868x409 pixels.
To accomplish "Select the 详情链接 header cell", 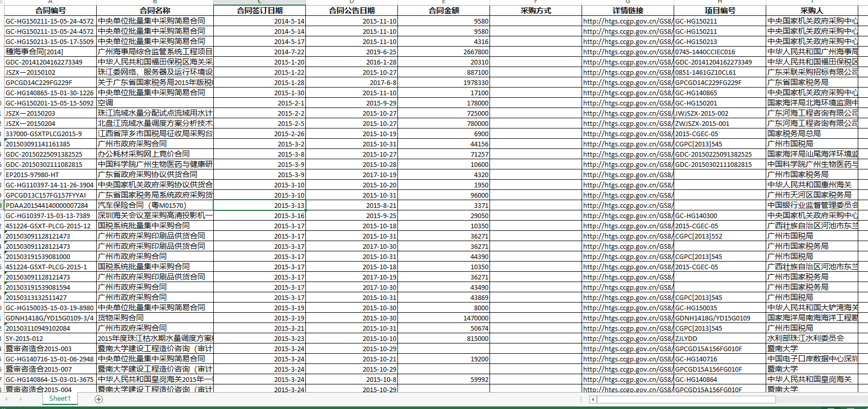I will pyautogui.click(x=628, y=11).
